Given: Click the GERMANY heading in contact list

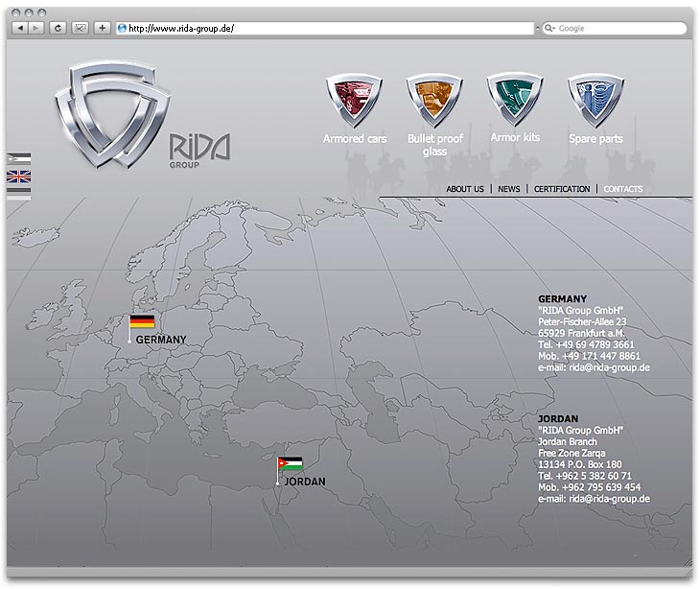Looking at the screenshot, I should [x=563, y=298].
